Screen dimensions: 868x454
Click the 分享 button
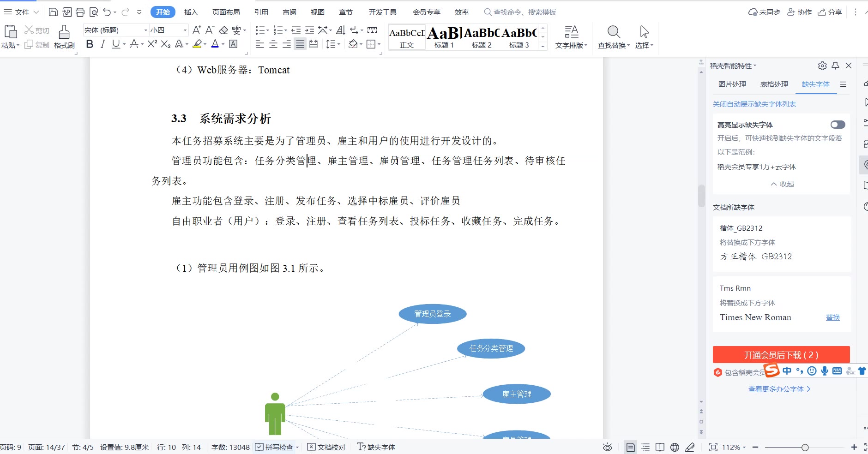(x=830, y=12)
